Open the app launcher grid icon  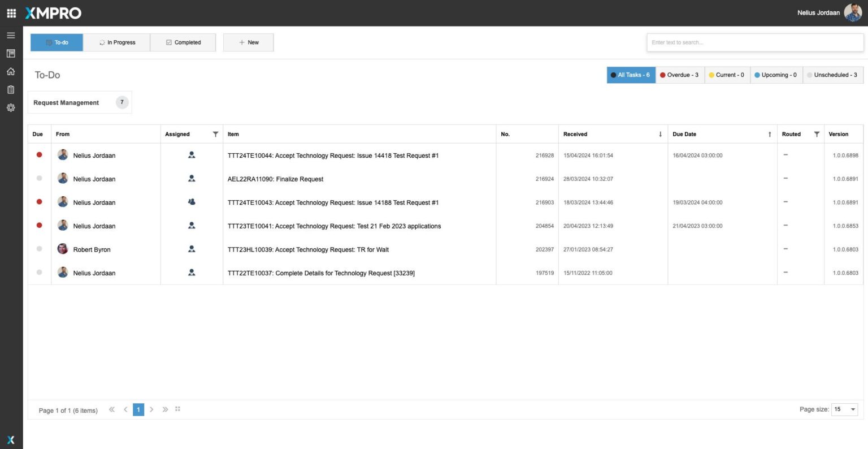[x=11, y=12]
